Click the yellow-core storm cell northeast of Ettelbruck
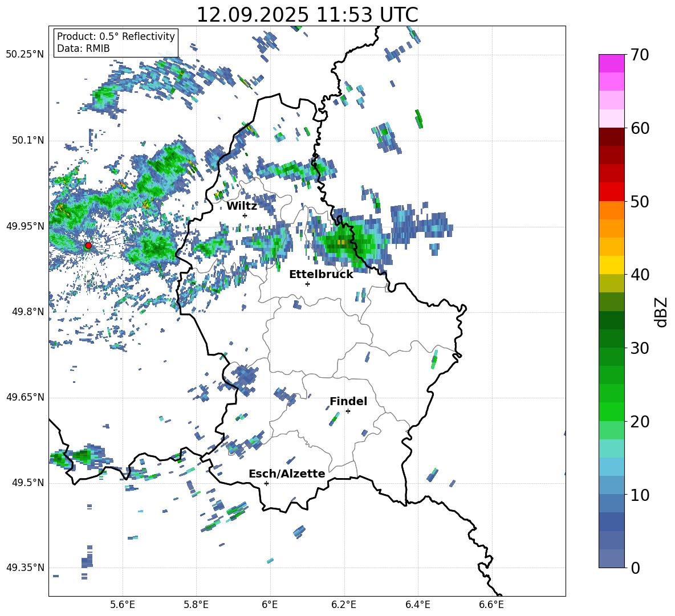Screen dimensions: 675x616 coord(341,242)
